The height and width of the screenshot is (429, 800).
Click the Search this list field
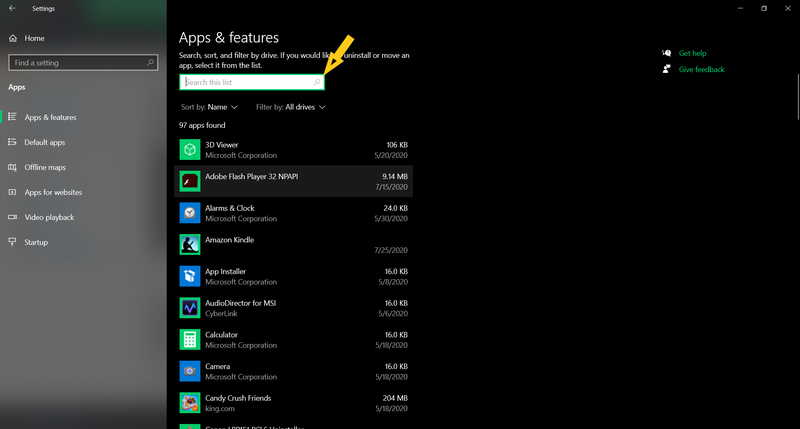[248, 82]
